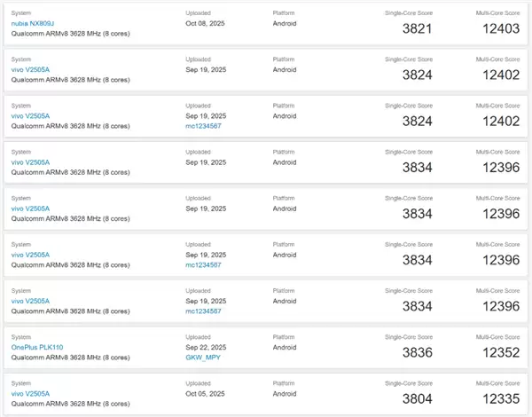Click Android platform in the nubia NX809J row
The width and height of the screenshot is (532, 417).
pos(285,22)
